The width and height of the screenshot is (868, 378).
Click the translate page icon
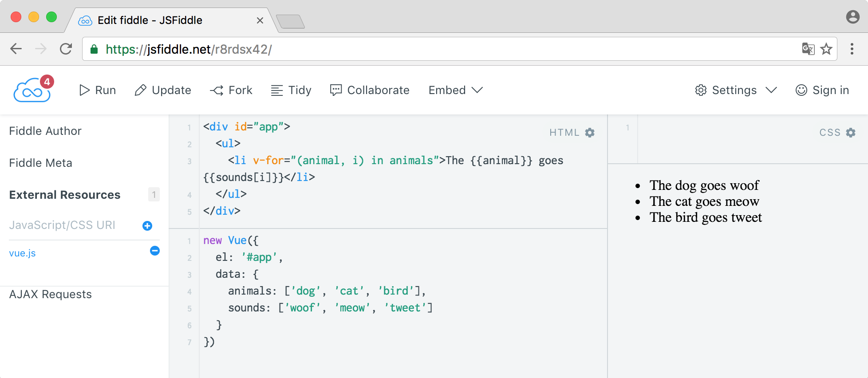[808, 49]
